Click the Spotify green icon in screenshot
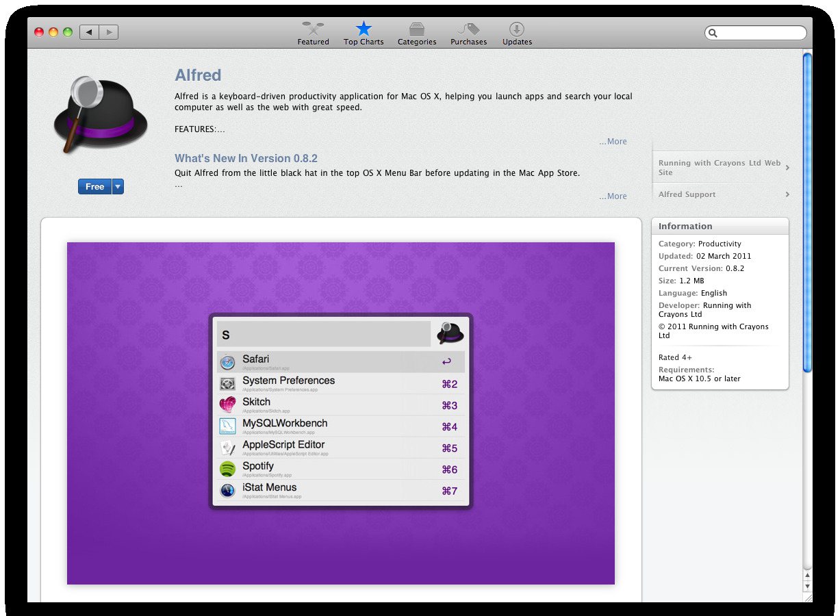840x616 pixels. (x=228, y=469)
